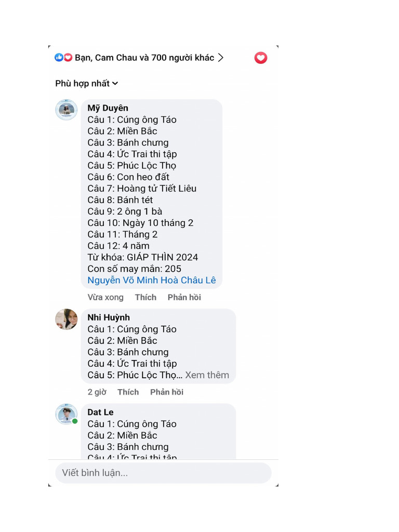Click the "Vừa xong" timestamp on Mỹ Duyên's comment
399x532 pixels.
(x=105, y=297)
